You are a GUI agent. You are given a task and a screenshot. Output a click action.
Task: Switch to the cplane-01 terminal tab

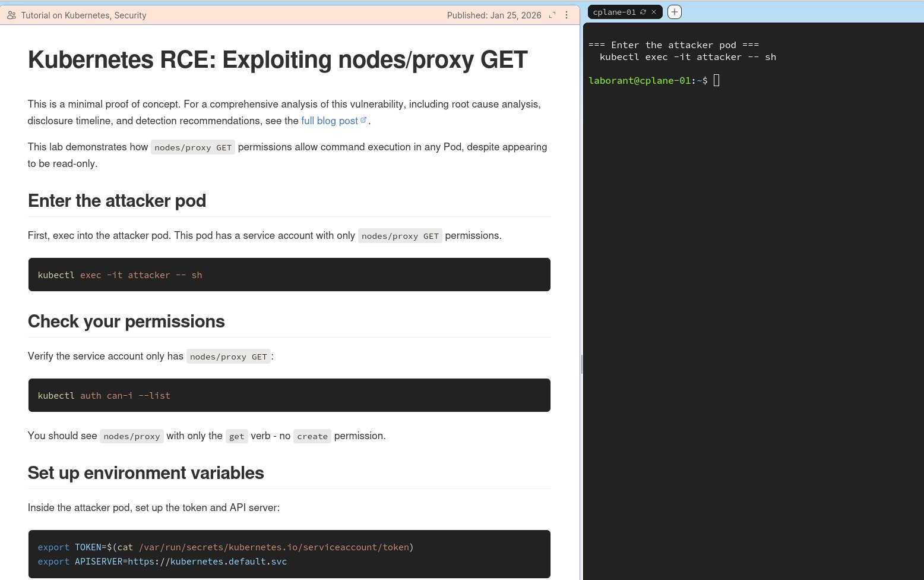tap(614, 12)
